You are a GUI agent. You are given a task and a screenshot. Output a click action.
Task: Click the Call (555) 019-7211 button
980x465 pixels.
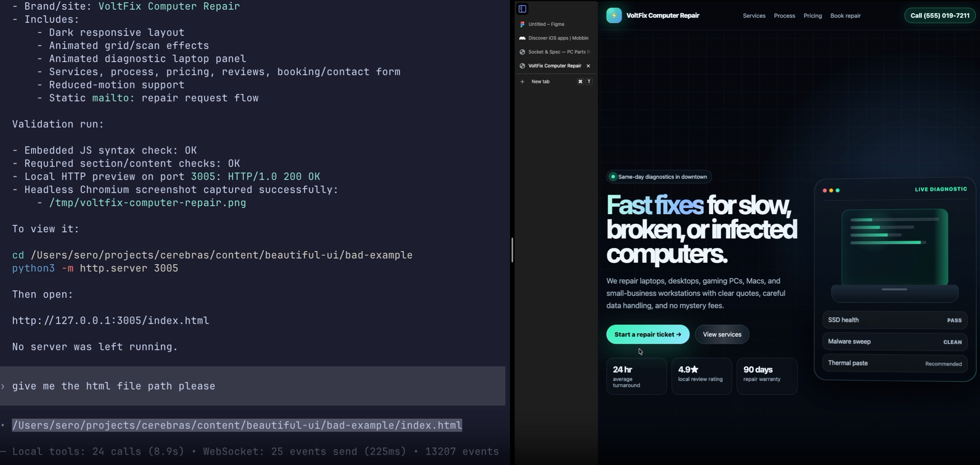(940, 16)
